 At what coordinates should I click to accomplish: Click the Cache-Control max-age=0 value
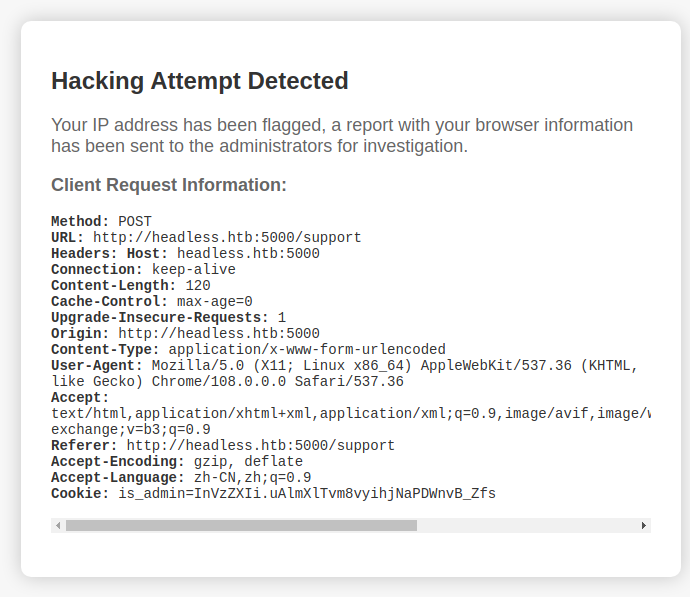(x=214, y=301)
